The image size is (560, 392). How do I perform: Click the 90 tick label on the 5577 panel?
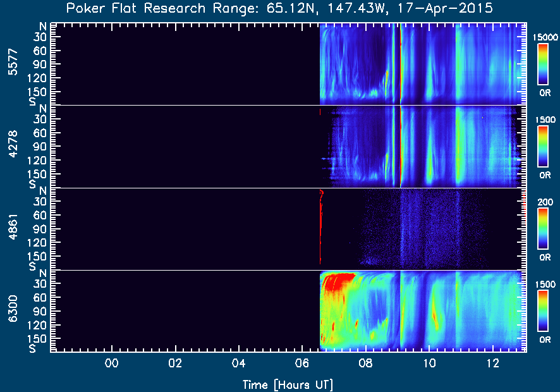tap(40, 64)
